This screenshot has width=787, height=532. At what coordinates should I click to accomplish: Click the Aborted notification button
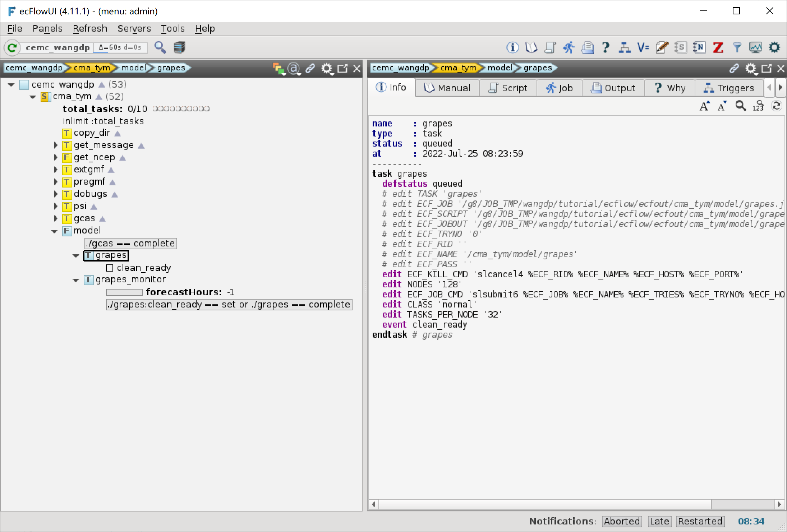pos(622,521)
